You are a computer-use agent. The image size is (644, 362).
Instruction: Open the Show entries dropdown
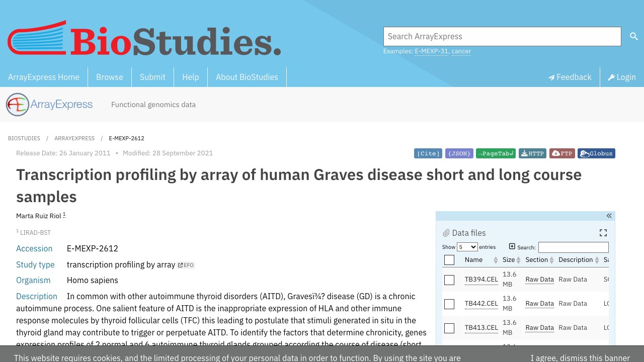coord(467,247)
